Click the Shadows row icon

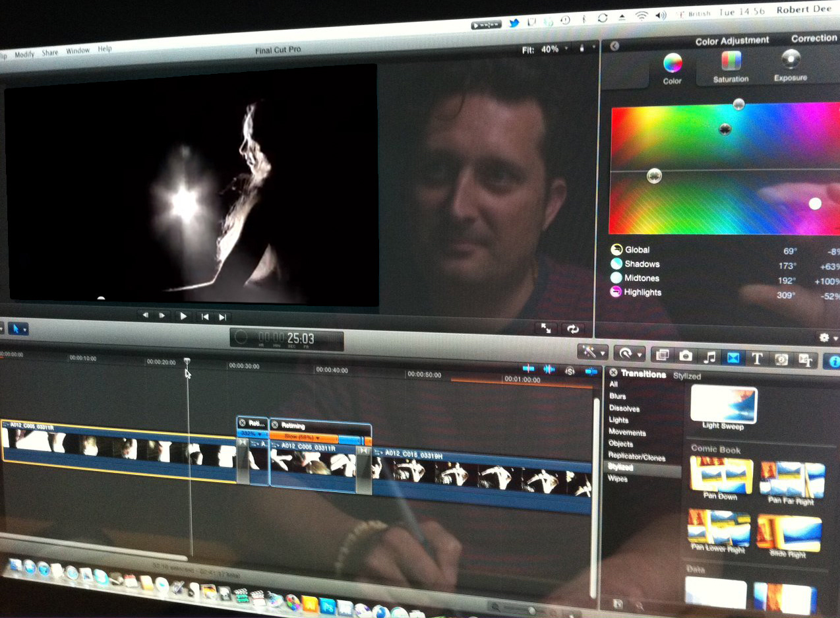[x=616, y=264]
